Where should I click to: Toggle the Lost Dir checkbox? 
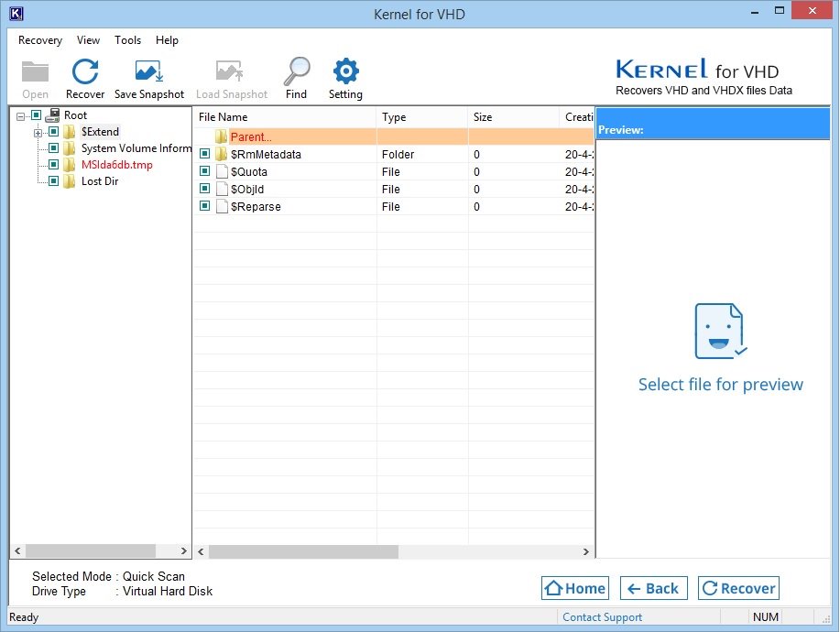(53, 181)
